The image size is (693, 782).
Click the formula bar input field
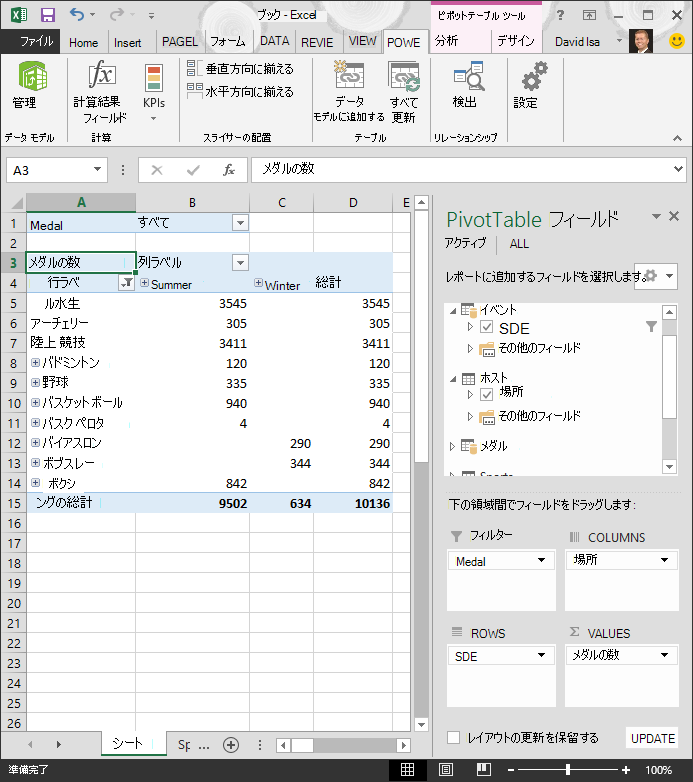tap(461, 170)
